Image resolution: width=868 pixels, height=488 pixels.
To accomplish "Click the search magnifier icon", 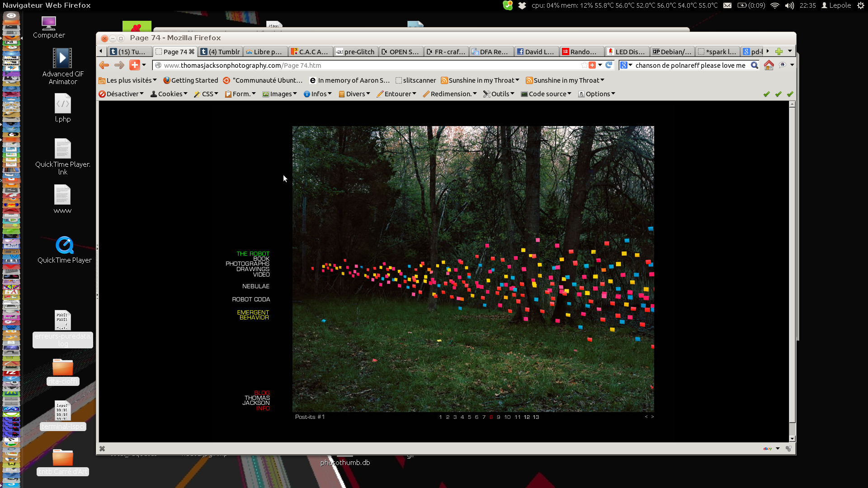I will coord(754,65).
